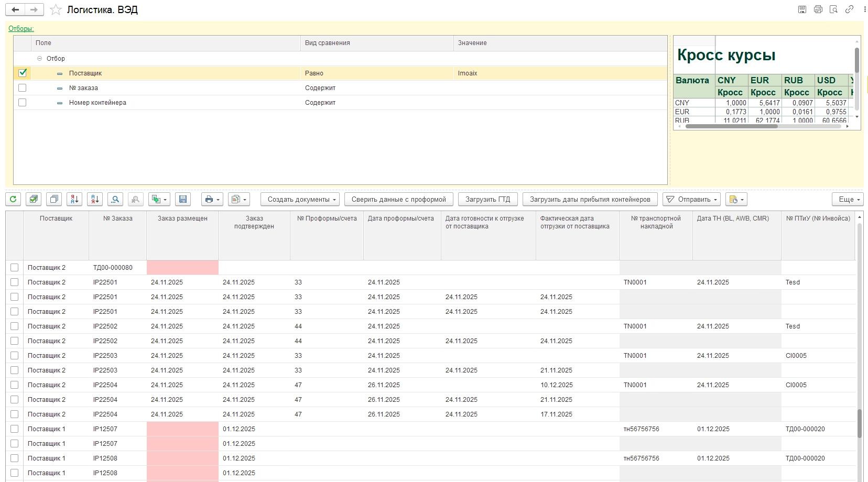Open the Создать документы dropdown
This screenshot has width=868, height=482.
[x=300, y=199]
